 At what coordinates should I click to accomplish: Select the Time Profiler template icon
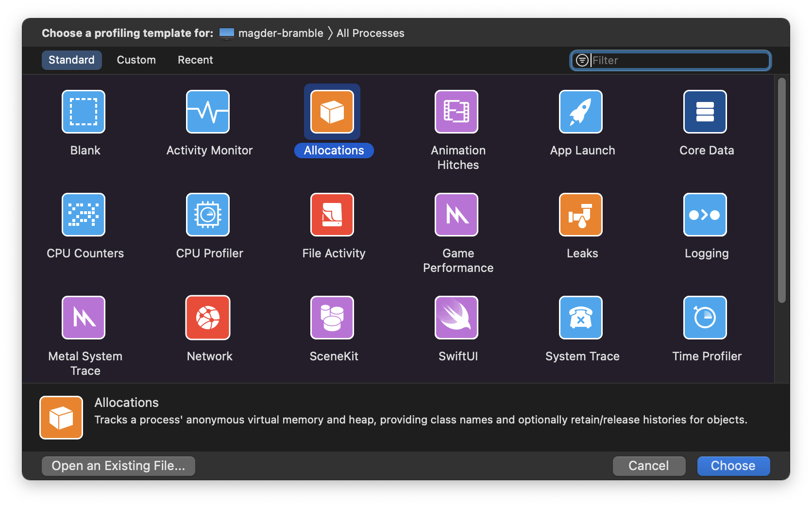[705, 318]
